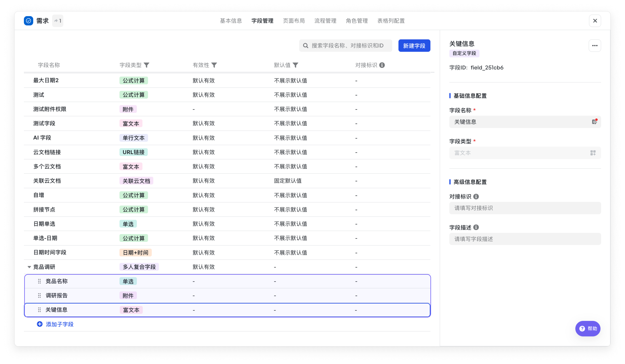Image resolution: width=625 pixels, height=364 pixels.
Task: Filter by 默认值 column funnel icon
Action: [295, 65]
